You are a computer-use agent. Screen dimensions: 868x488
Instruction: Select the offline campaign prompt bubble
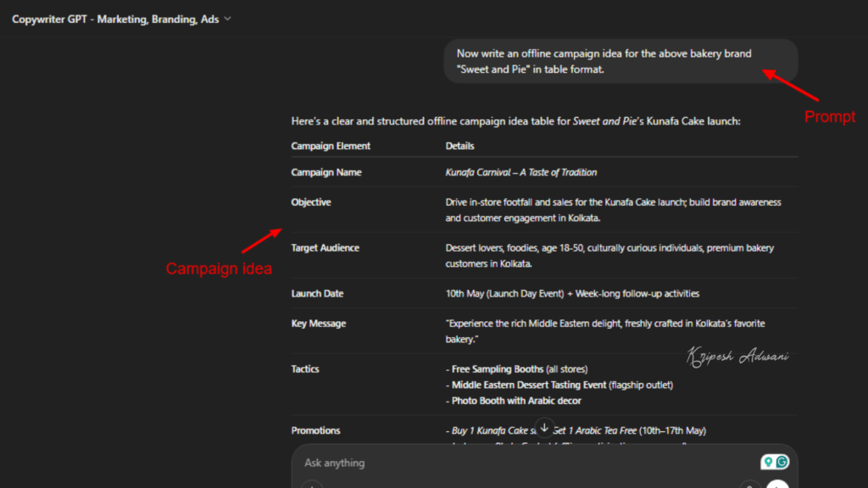[x=620, y=61]
